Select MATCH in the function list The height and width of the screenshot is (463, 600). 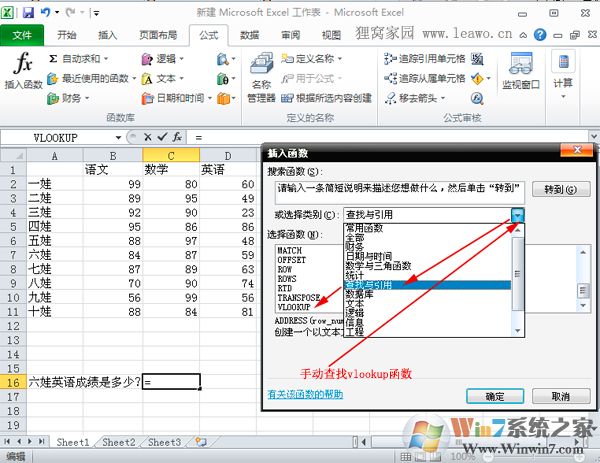click(x=290, y=251)
